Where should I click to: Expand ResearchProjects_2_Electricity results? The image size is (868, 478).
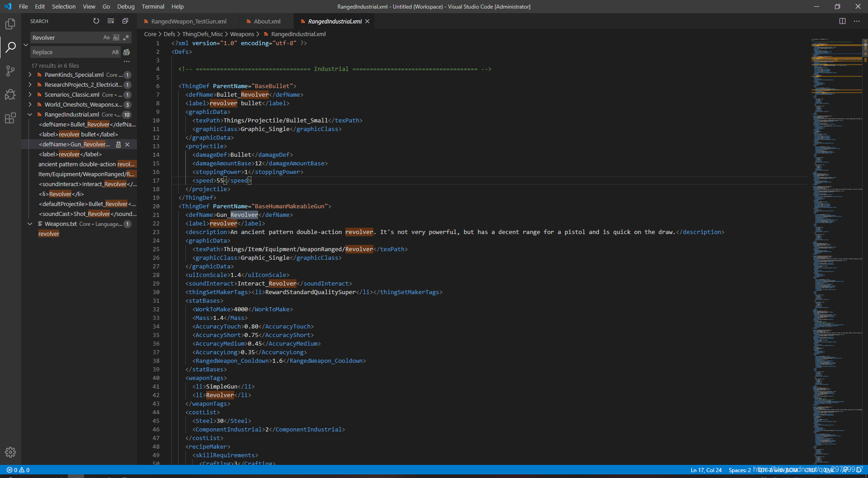coord(30,85)
